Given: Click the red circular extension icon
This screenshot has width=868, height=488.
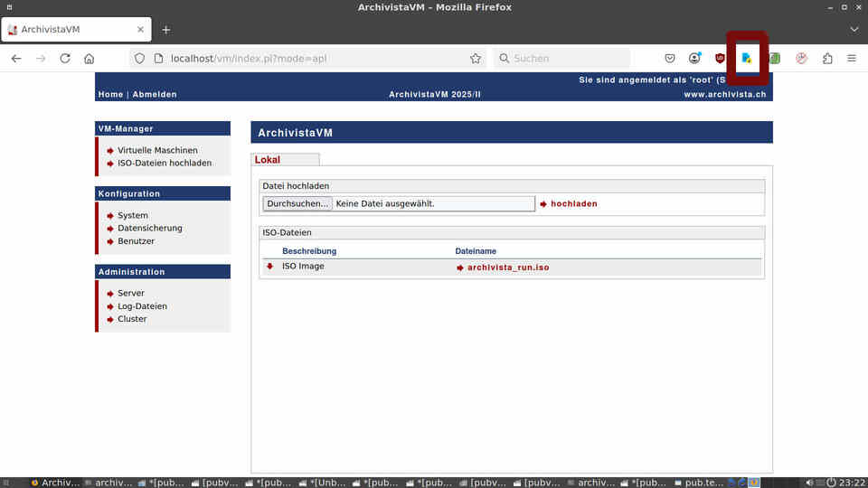Looking at the screenshot, I should [x=802, y=58].
